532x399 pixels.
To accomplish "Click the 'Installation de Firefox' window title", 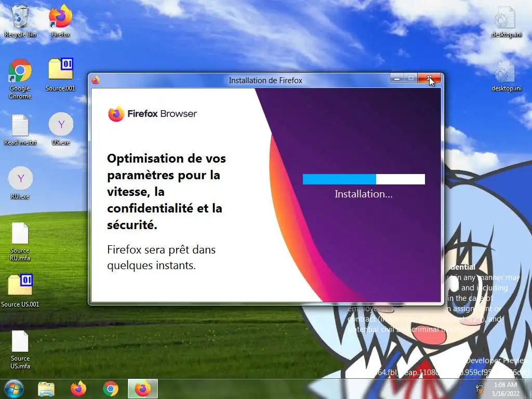I will click(265, 81).
